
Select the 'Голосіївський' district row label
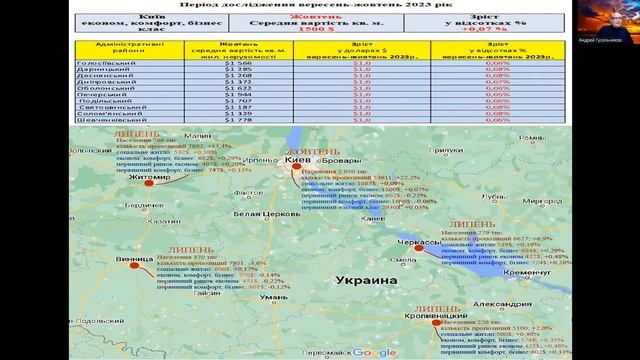[106, 63]
